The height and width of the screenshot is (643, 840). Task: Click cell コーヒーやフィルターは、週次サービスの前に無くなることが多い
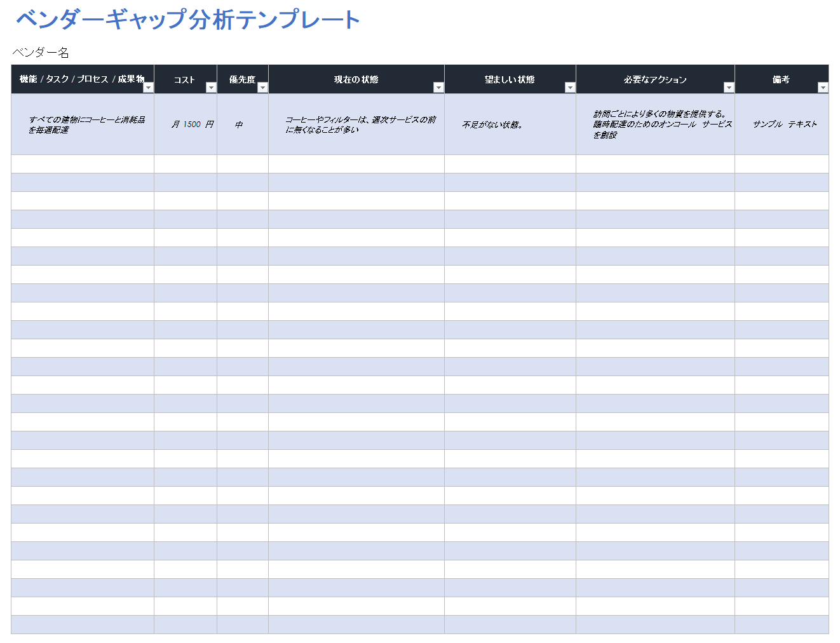[x=356, y=125]
